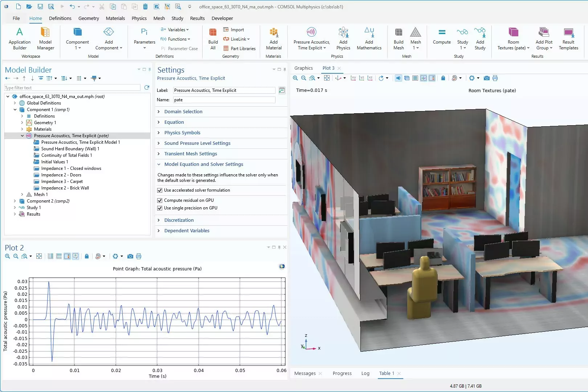The image size is (588, 392).
Task: Toggle legends display in Graphics toolbar
Action: point(432,78)
